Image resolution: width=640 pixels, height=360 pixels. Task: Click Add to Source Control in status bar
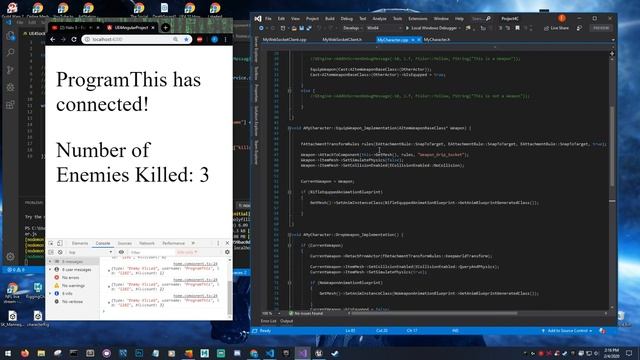[567, 331]
